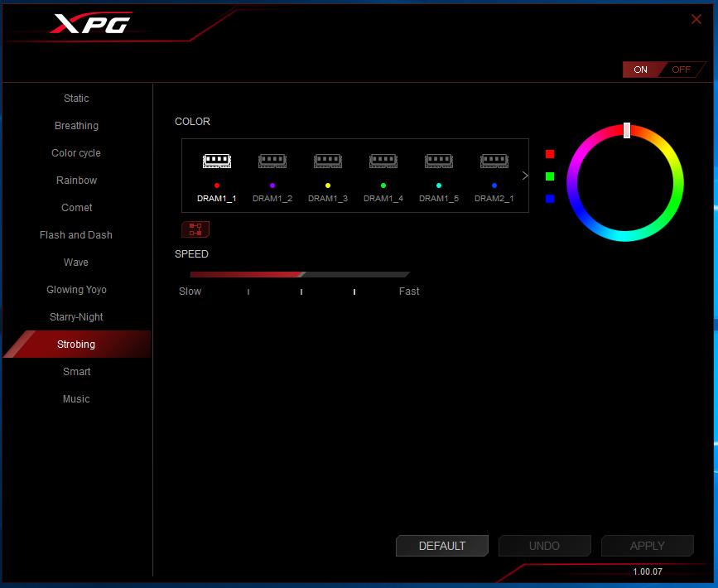Select Comet effect

(76, 208)
